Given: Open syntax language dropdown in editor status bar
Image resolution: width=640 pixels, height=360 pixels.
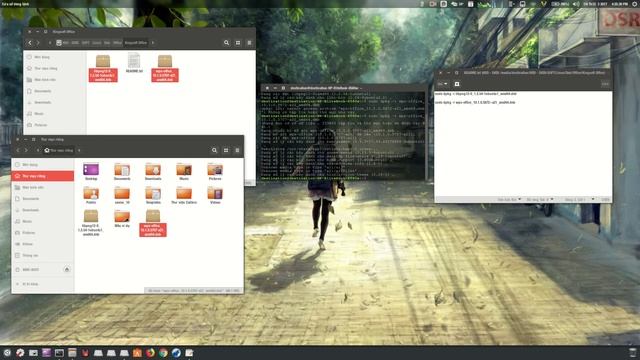Looking at the screenshot, I should [509, 200].
